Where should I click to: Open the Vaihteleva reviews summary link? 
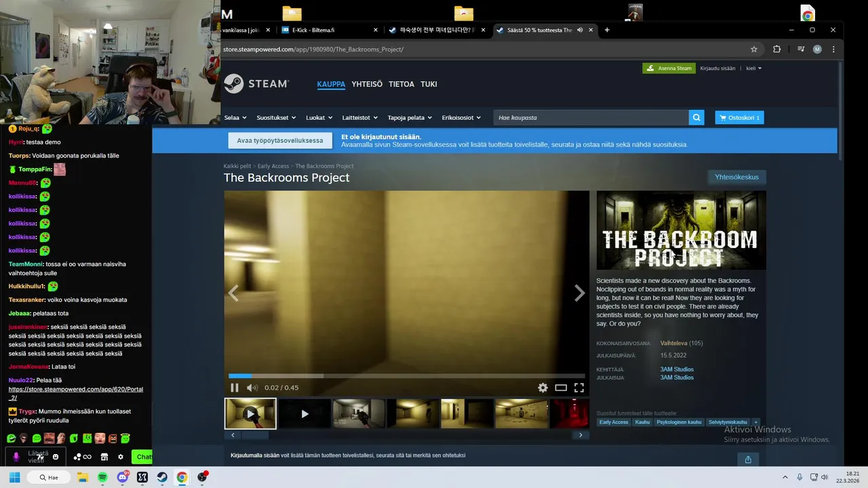coord(673,343)
